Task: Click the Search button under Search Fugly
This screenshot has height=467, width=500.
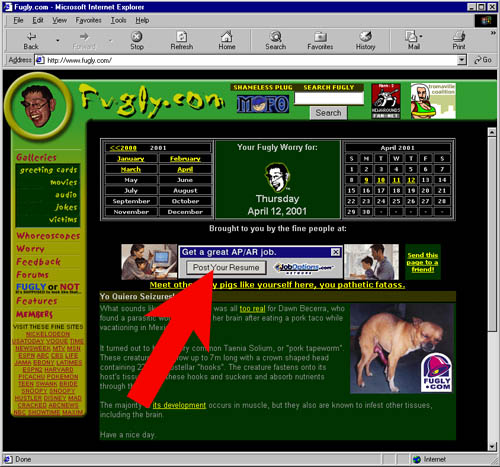Action: [328, 113]
